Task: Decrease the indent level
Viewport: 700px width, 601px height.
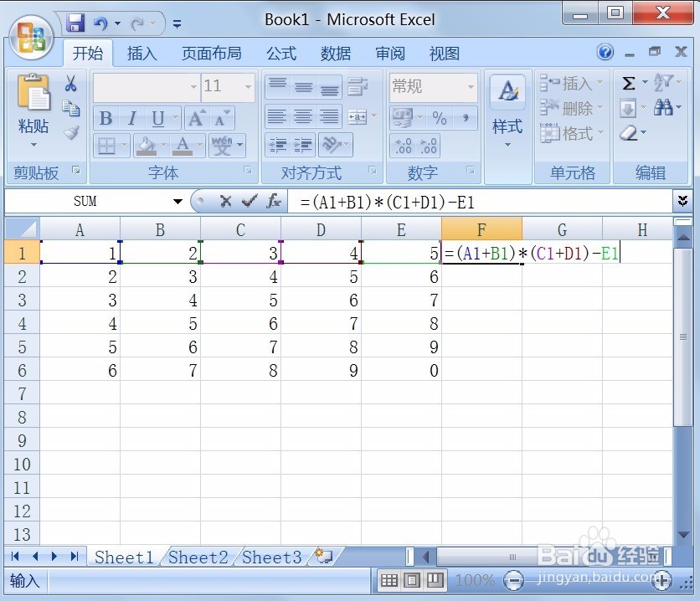Action: 278,145
